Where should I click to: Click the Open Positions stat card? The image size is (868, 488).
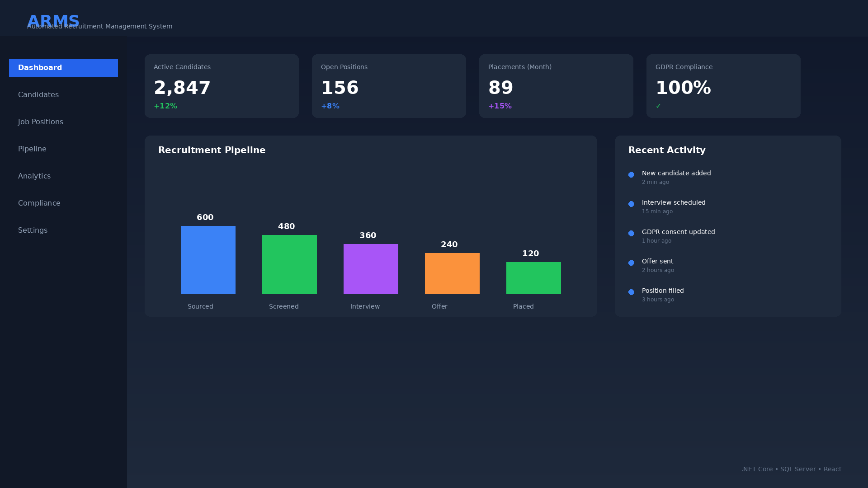(388, 86)
